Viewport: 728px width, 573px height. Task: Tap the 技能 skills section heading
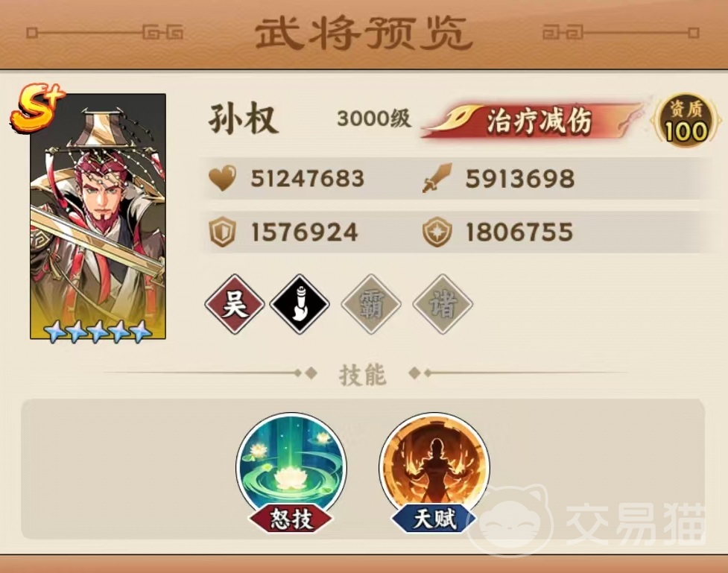coord(363,374)
